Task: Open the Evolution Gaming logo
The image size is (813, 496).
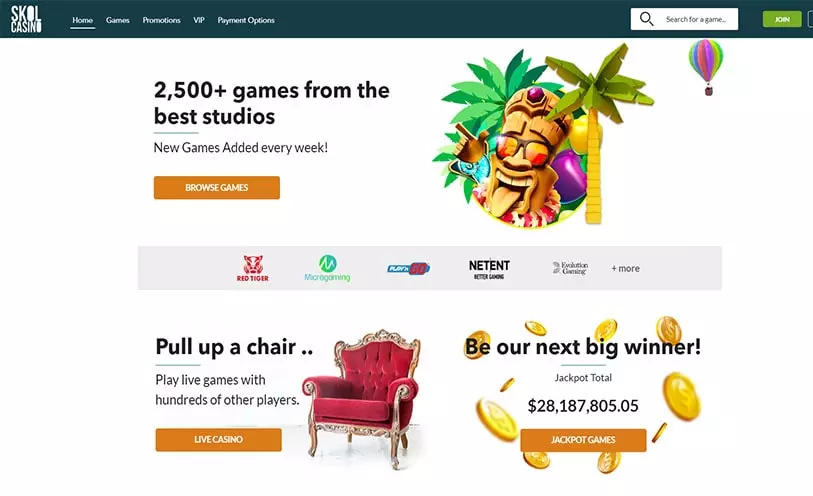Action: point(570,268)
